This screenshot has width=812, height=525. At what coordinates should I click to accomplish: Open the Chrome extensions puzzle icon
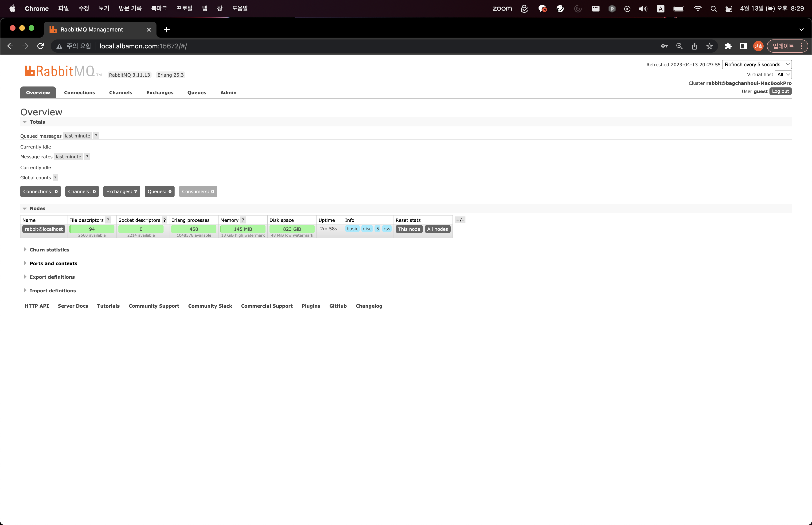tap(728, 46)
